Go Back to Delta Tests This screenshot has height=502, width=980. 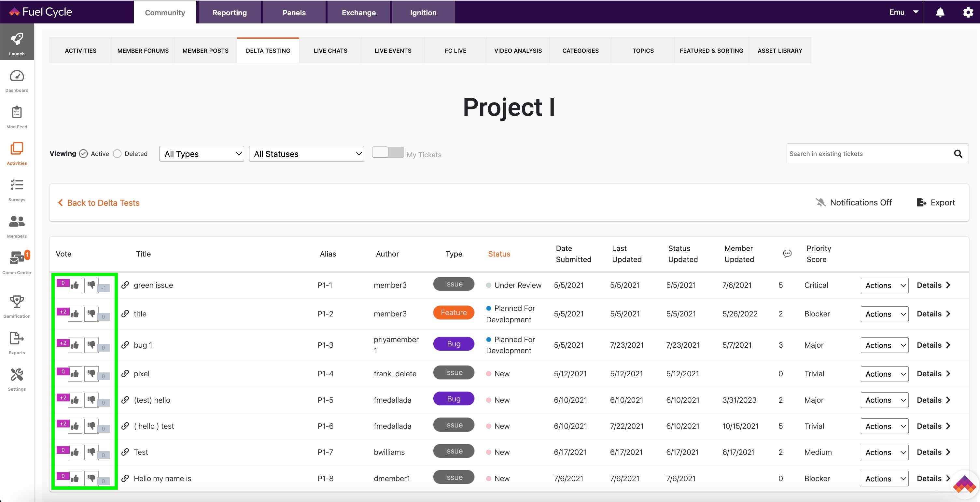(x=99, y=203)
